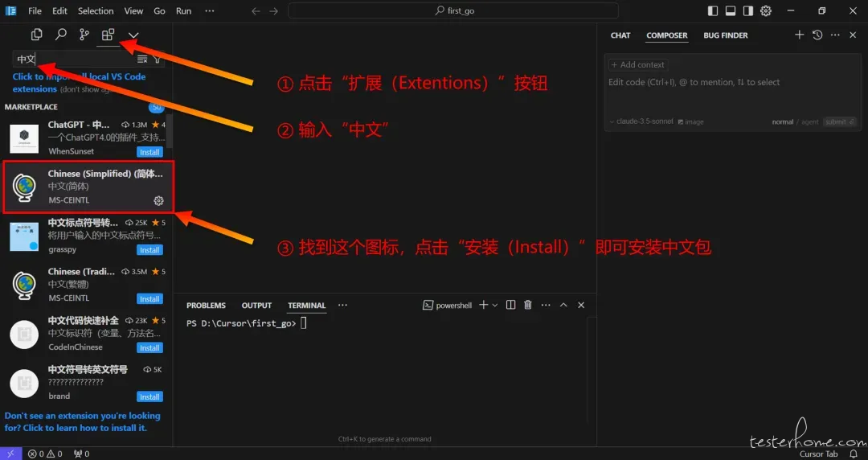Show more panel tabs ellipsis
868x460 pixels.
342,306
